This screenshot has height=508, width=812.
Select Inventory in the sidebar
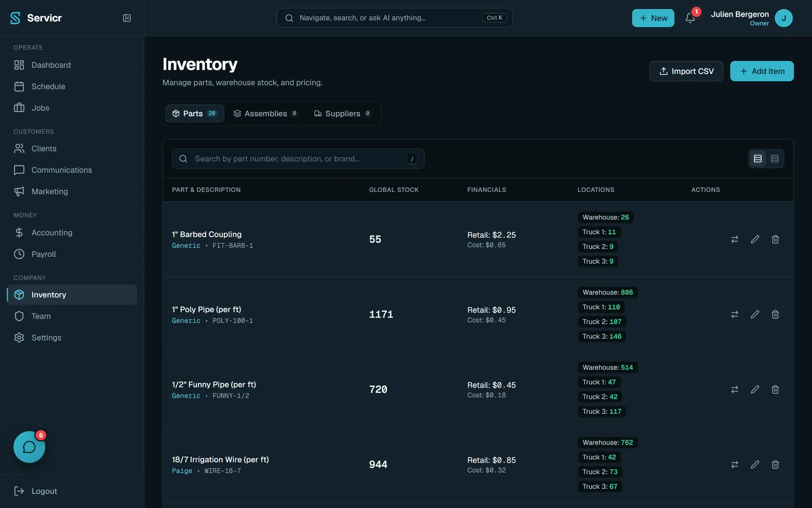click(72, 295)
